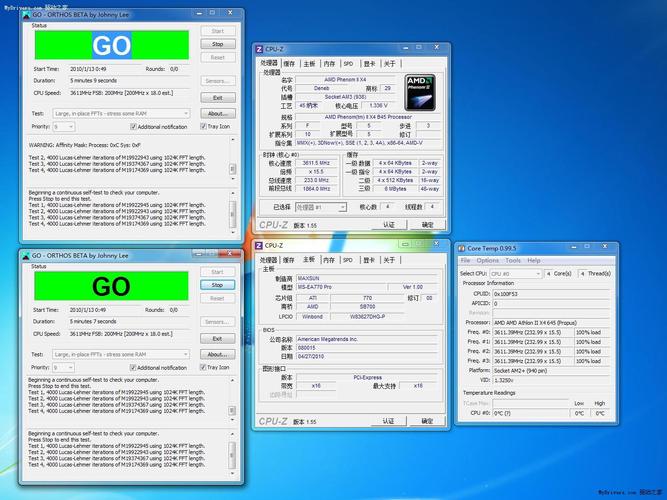Click the Core Temp title bar icon

pos(461,249)
